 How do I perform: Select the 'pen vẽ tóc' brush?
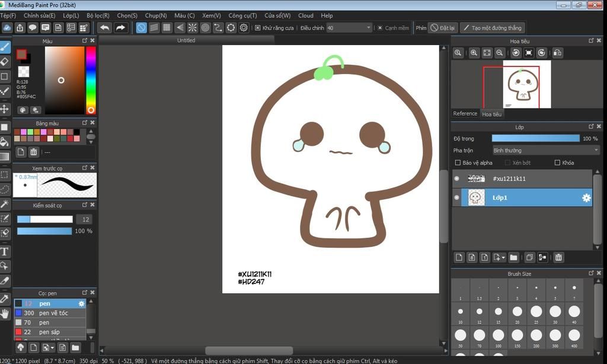[x=50, y=313]
